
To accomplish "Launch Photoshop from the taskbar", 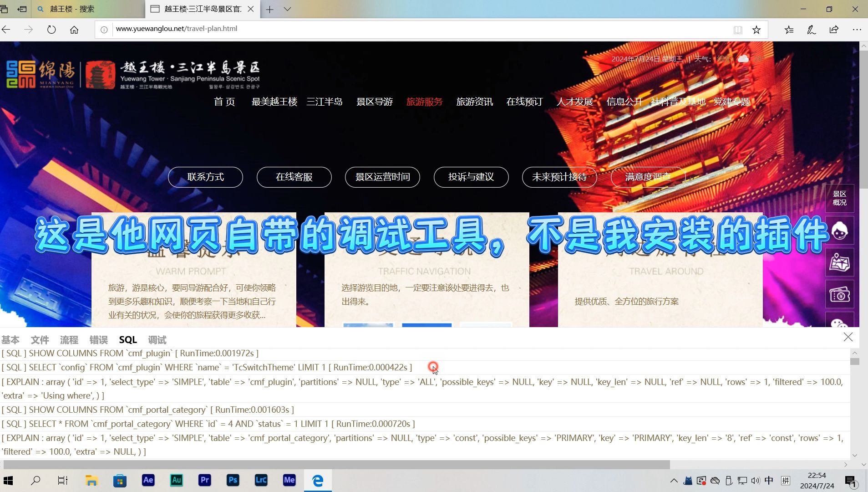I will pyautogui.click(x=233, y=481).
